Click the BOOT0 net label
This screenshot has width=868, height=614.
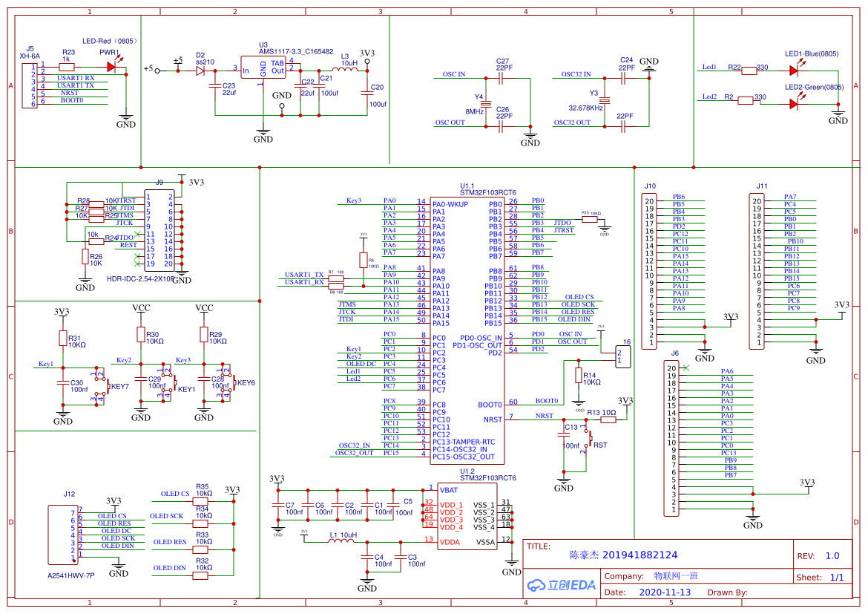pos(546,401)
